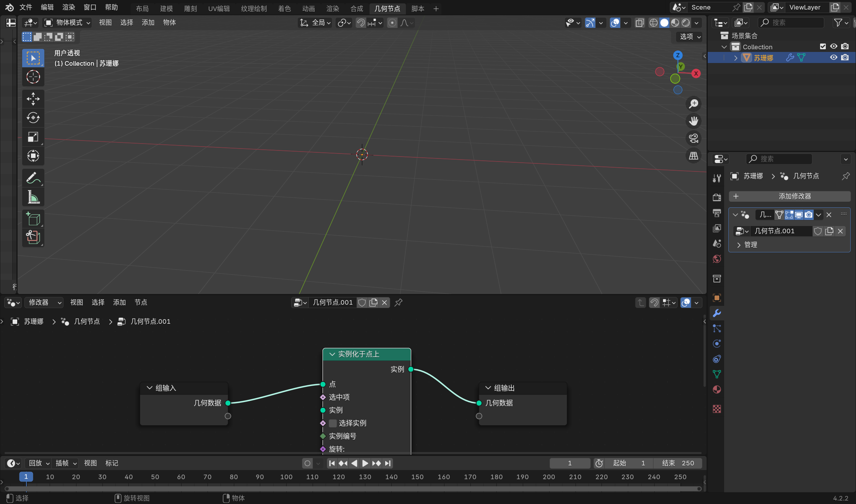Switch to UV编辑 workspace tab
This screenshot has width=856, height=504.
point(219,8)
